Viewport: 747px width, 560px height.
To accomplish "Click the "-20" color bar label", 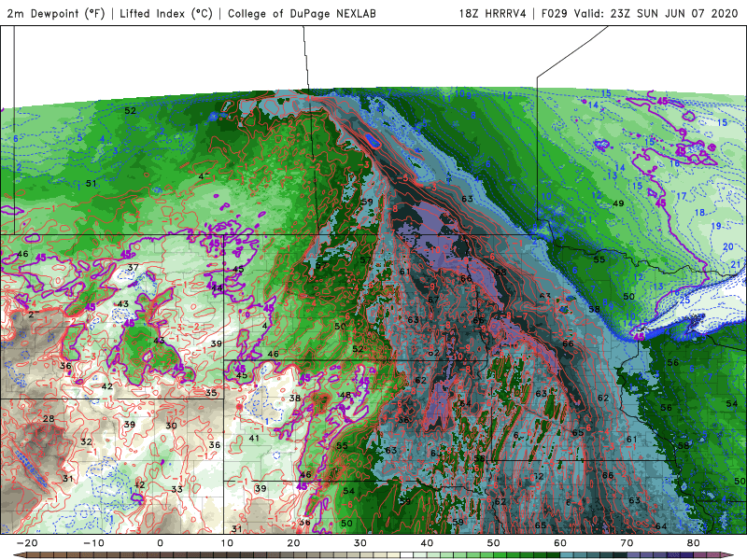I will point(27,543).
